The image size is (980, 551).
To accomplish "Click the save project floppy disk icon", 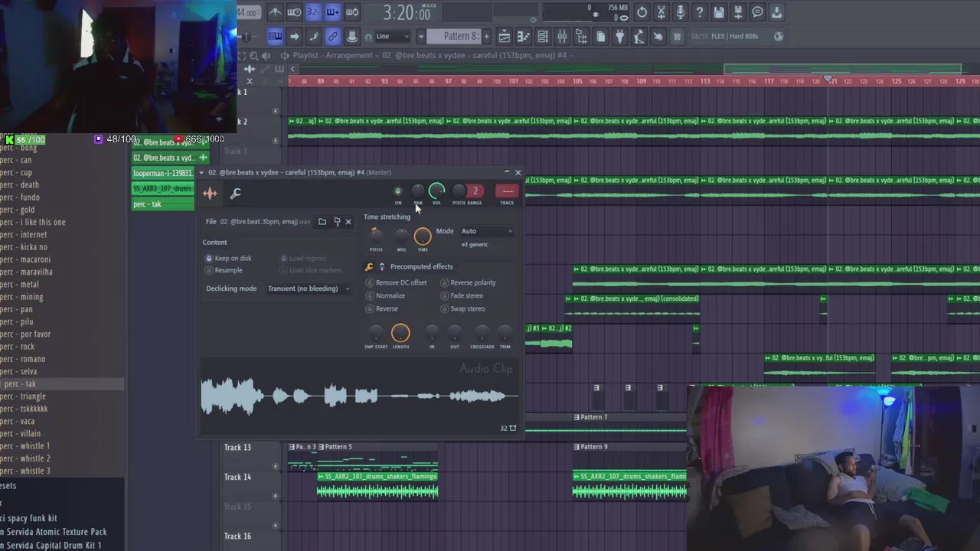I will [x=719, y=12].
